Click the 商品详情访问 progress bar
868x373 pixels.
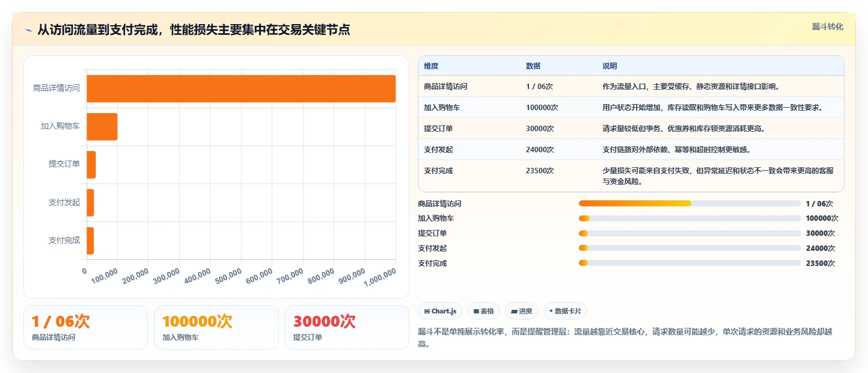pos(689,203)
